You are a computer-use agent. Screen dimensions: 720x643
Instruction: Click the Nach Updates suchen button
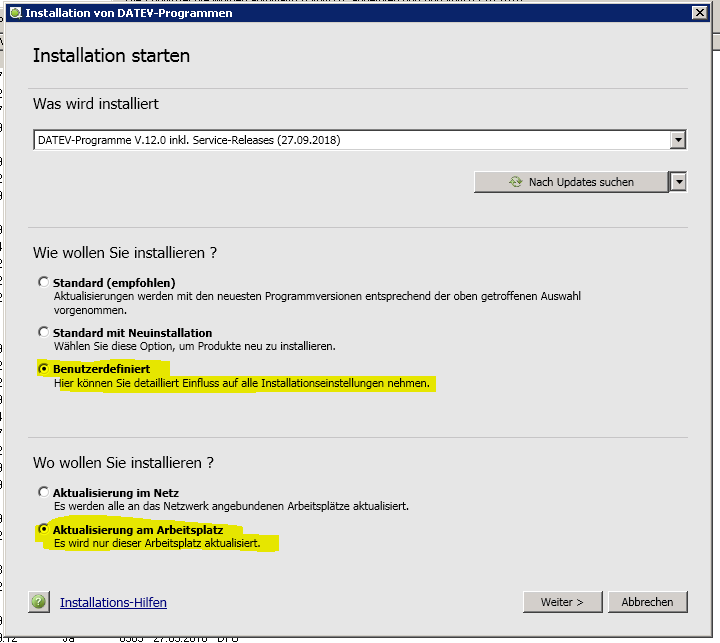point(571,182)
